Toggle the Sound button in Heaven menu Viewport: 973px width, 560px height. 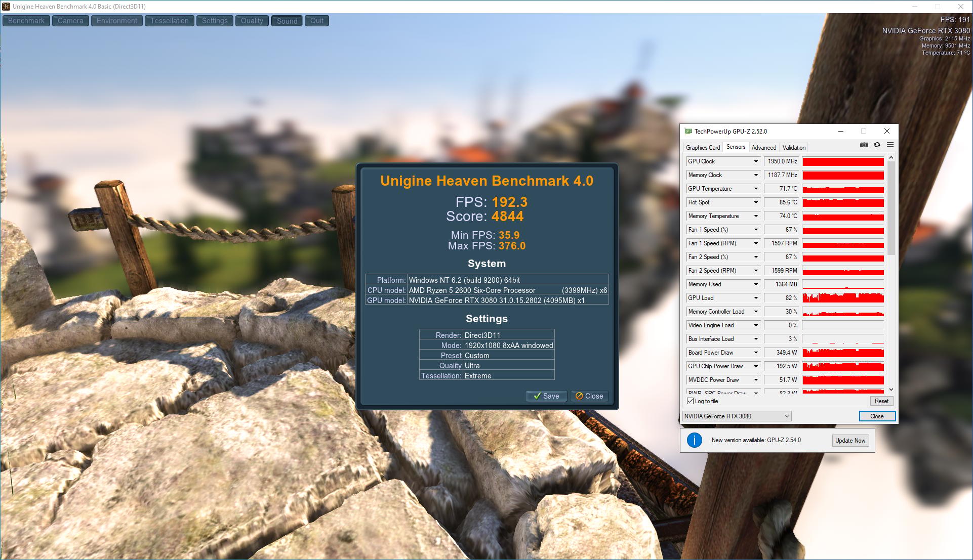click(x=287, y=21)
